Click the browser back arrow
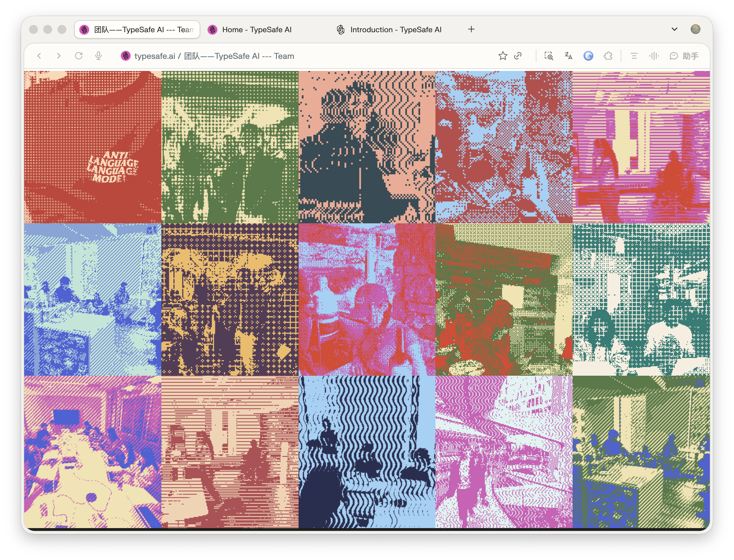 click(39, 56)
